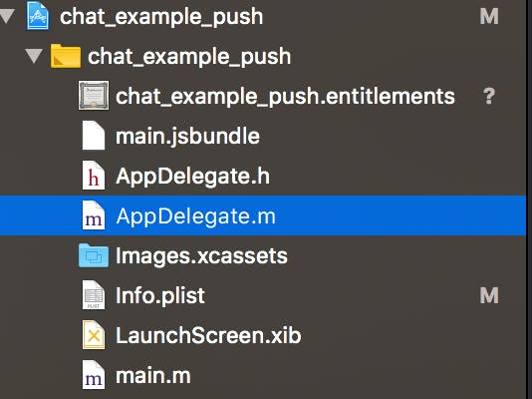Click the Images.xcassets blue folder icon

94,255
